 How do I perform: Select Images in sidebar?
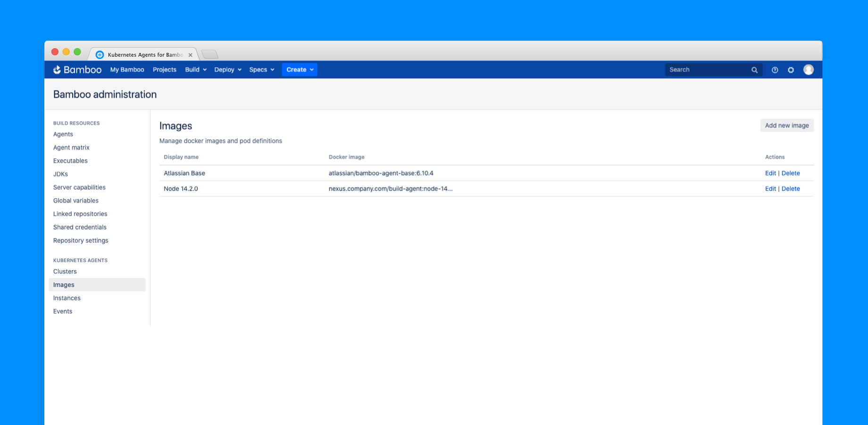tap(97, 285)
